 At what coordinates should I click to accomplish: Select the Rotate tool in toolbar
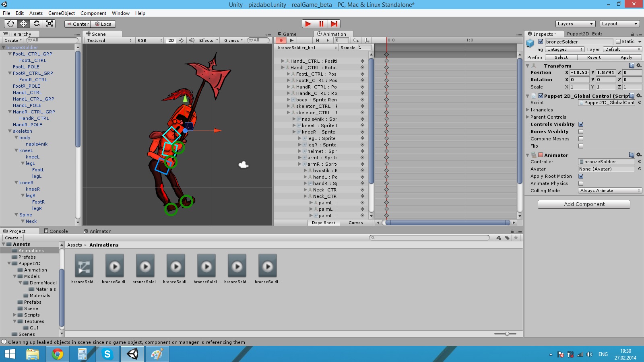tap(36, 24)
